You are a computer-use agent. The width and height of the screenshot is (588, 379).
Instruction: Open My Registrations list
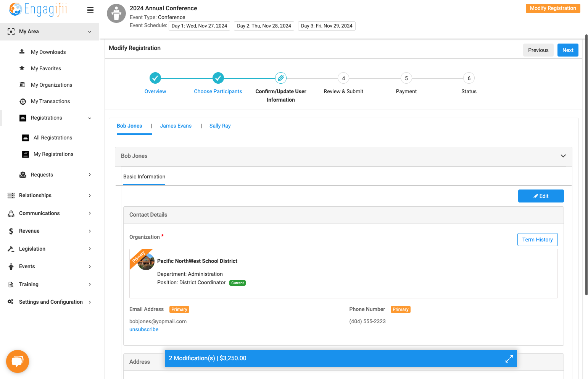(53, 154)
